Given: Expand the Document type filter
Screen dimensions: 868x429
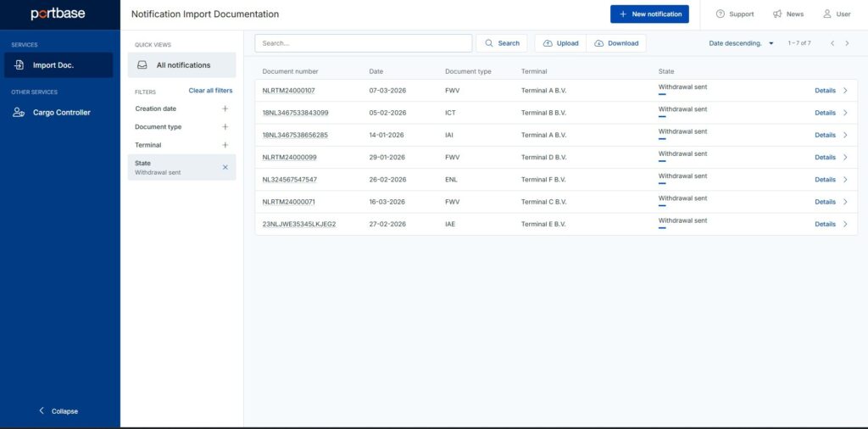Looking at the screenshot, I should click(225, 127).
